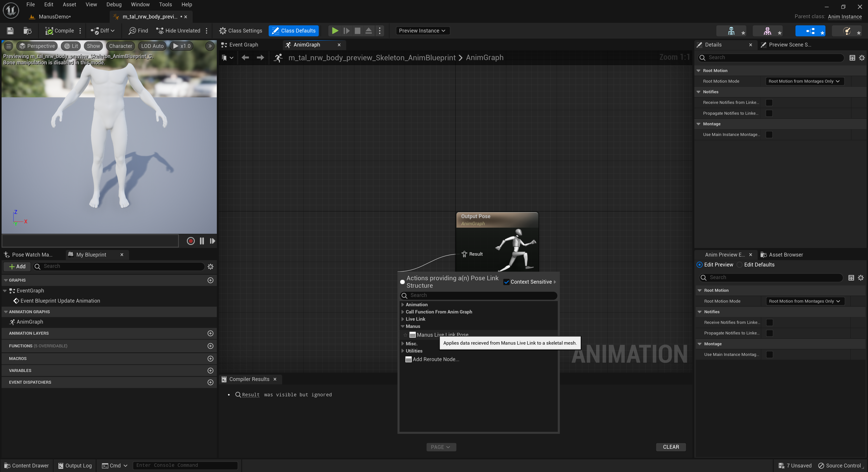Click the navigate back arrow in AnimGraph
Screen dimensions: 868x472
pyautogui.click(x=245, y=58)
